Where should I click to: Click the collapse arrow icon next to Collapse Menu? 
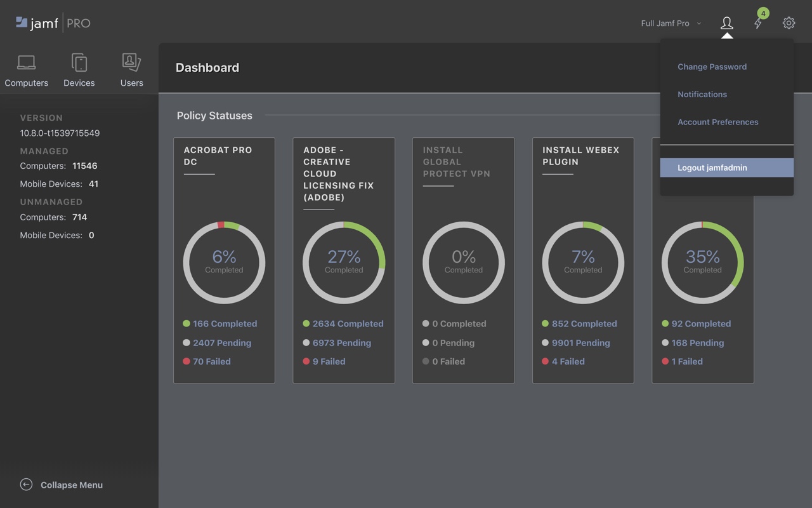coord(25,484)
